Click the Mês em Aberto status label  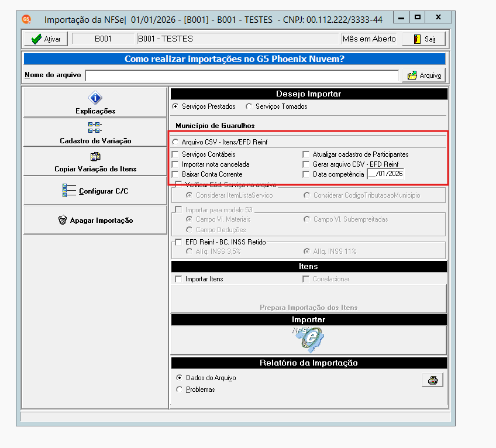(x=369, y=39)
